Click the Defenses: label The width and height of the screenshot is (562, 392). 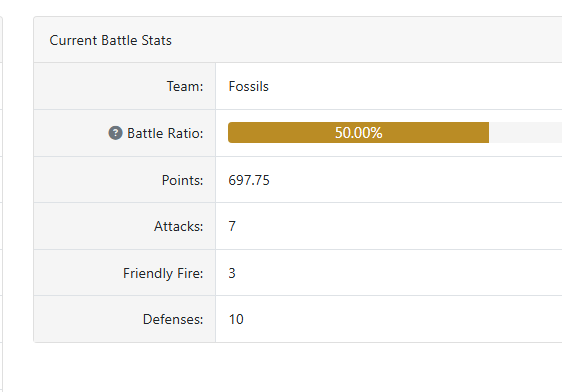173,319
